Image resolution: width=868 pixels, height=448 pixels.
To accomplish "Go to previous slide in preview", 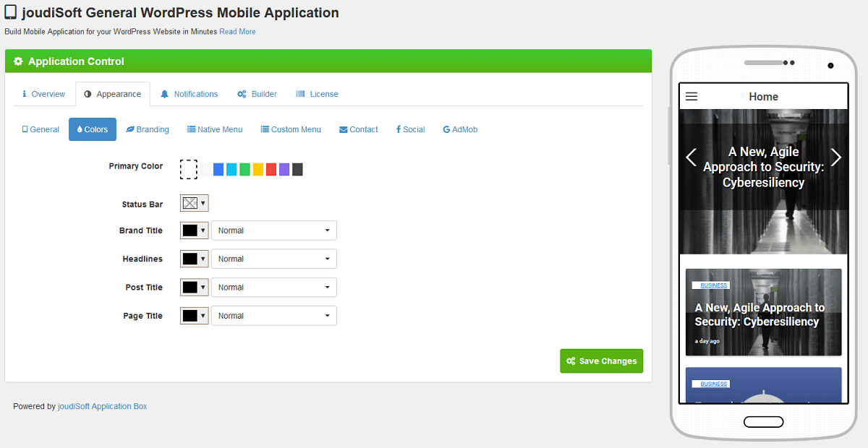I will pyautogui.click(x=691, y=158).
